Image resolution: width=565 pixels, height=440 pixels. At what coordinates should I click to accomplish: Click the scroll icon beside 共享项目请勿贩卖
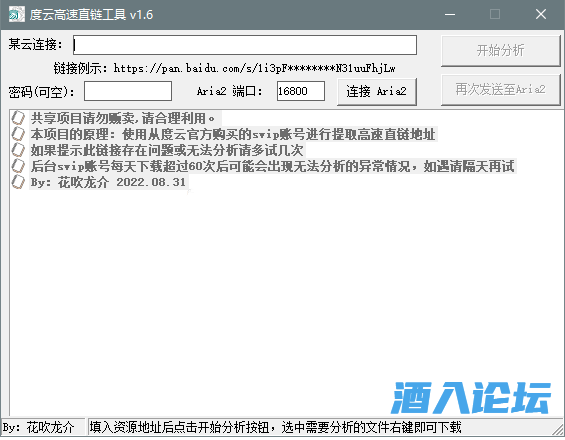click(18, 118)
